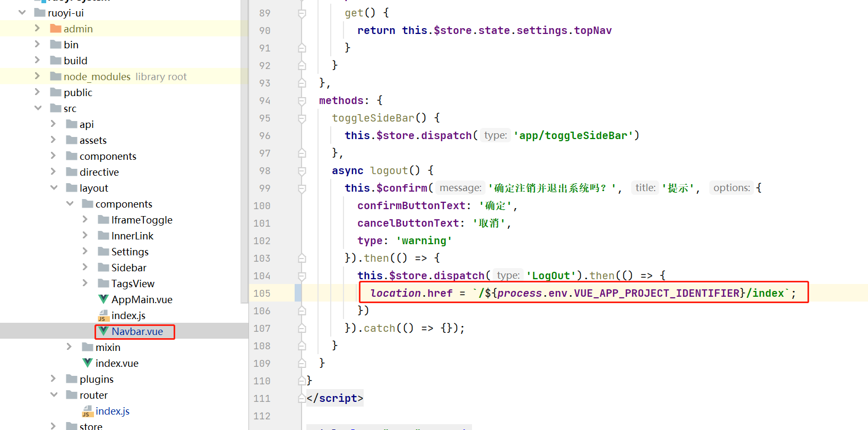Screen dimensions: 868x430
Task: Toggle fold marker at line 103 then block
Action: coord(302,259)
